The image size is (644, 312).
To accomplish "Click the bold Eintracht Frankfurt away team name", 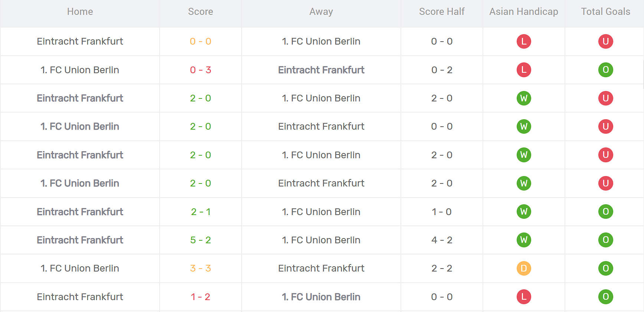I will pyautogui.click(x=321, y=70).
